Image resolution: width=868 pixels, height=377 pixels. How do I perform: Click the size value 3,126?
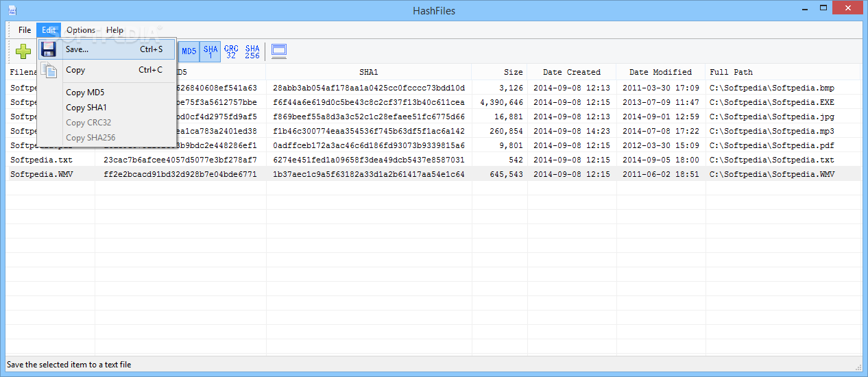[x=511, y=88]
